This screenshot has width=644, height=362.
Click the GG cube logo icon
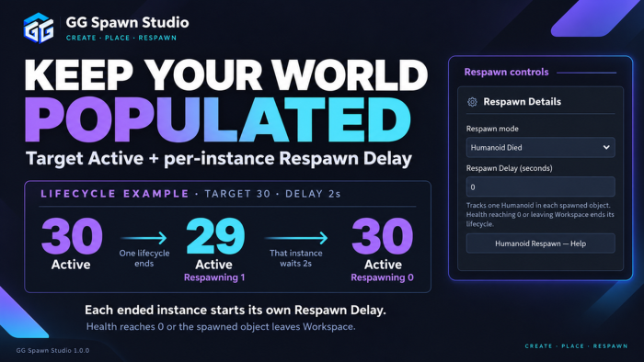coord(39,28)
